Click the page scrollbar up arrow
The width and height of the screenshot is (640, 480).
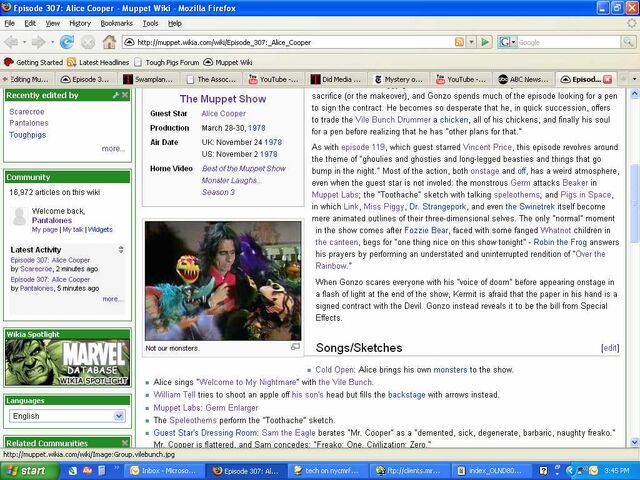click(x=635, y=94)
